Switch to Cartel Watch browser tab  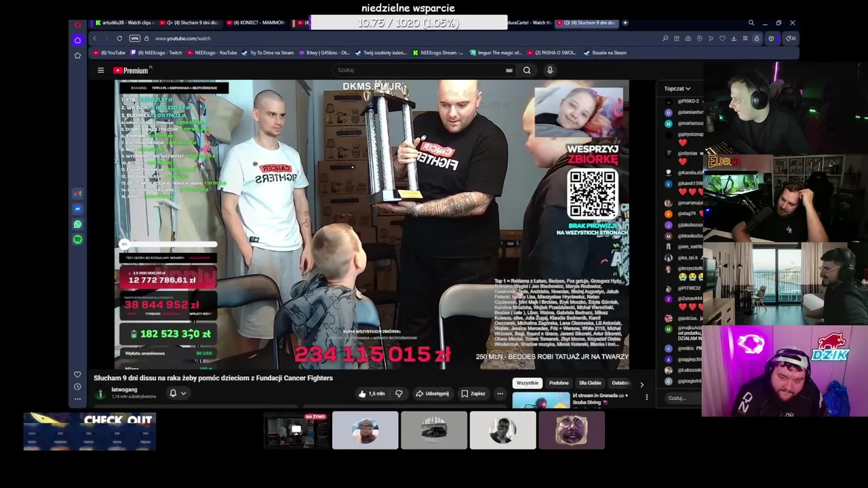coord(531,22)
